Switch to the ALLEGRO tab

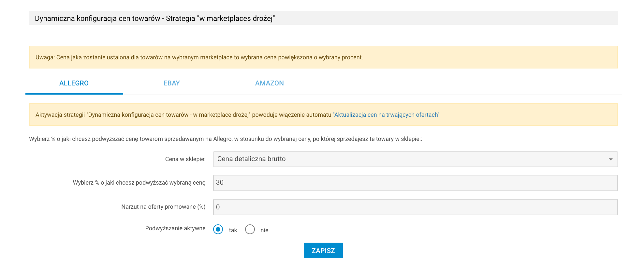74,83
